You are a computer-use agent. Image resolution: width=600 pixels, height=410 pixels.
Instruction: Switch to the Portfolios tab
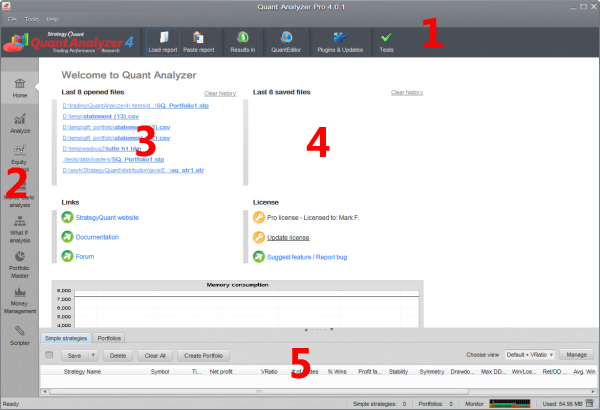point(109,338)
